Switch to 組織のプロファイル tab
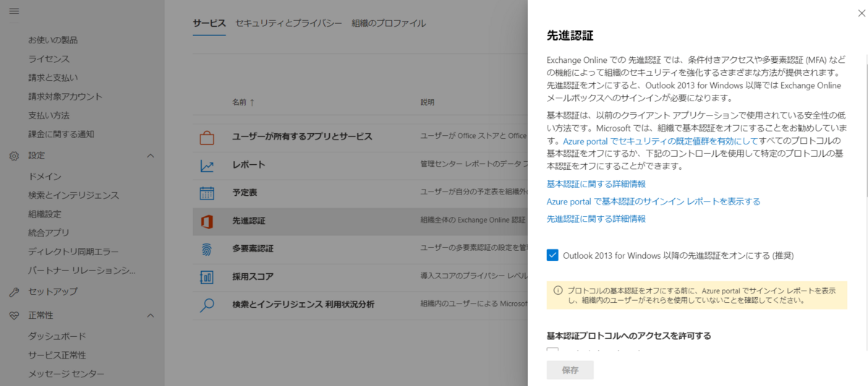 (x=388, y=23)
